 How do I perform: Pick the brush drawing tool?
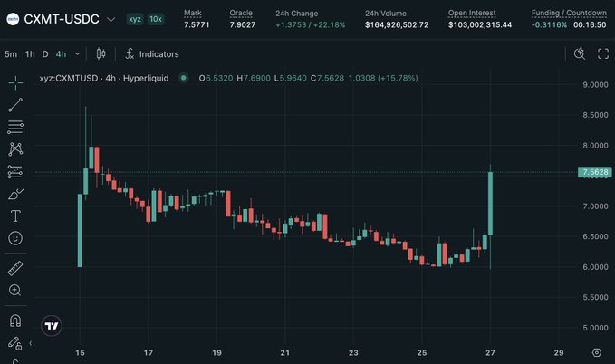click(x=15, y=194)
